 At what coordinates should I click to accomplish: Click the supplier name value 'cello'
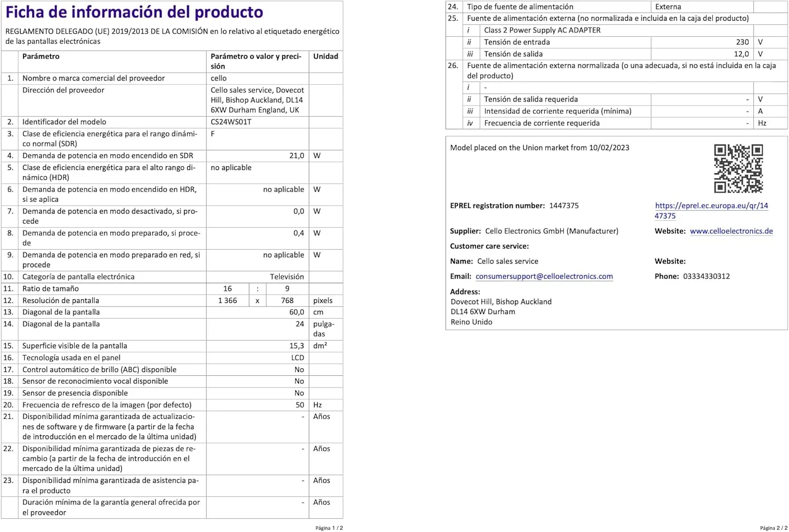point(219,78)
